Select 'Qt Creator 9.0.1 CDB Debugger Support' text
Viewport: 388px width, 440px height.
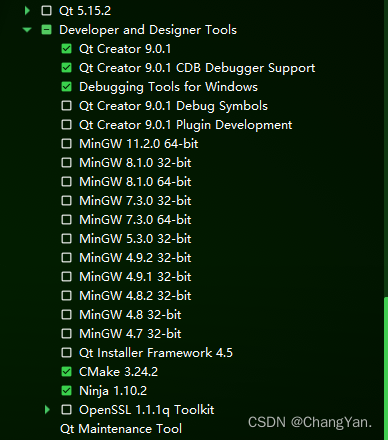pyautogui.click(x=197, y=68)
